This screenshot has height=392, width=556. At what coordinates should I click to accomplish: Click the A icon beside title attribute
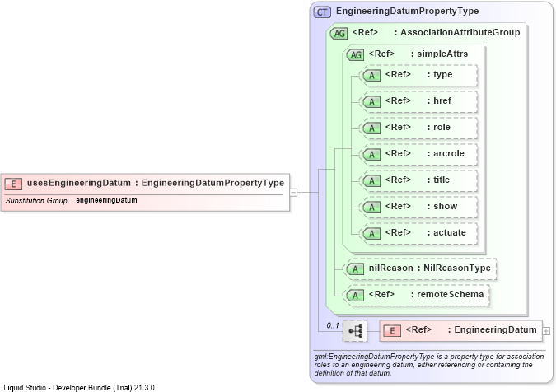[x=371, y=180]
